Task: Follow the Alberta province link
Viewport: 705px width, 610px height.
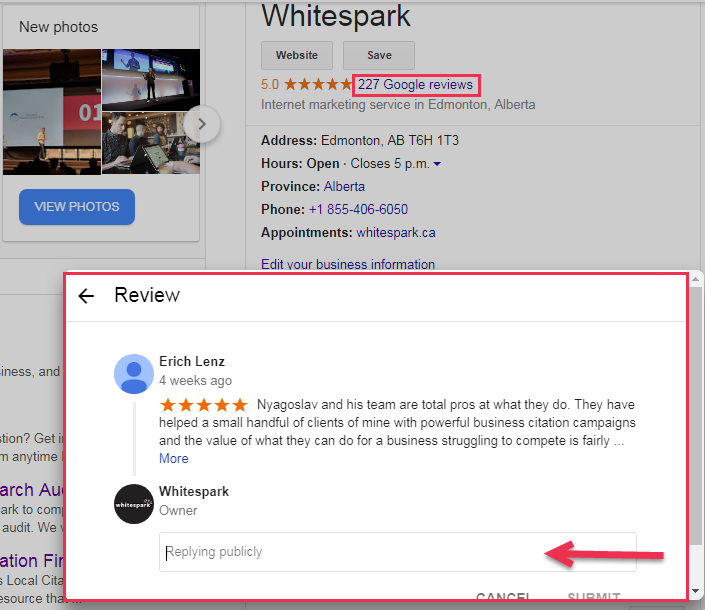Action: pyautogui.click(x=344, y=187)
